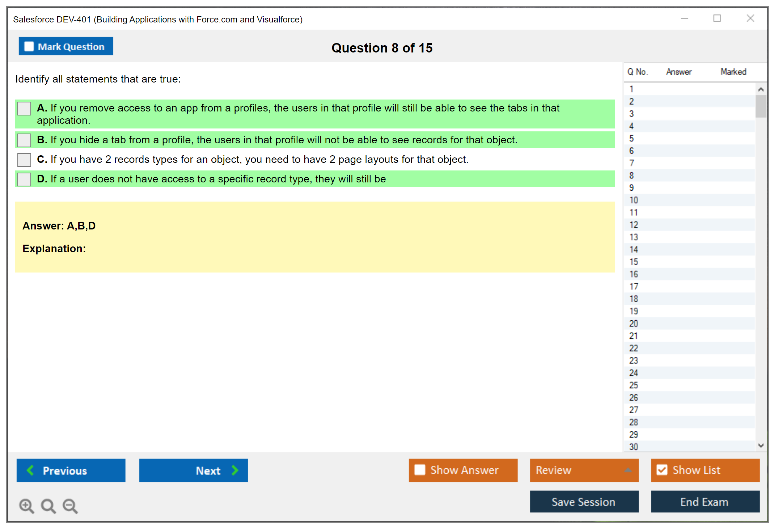Uncheck the Show List checkbox

point(662,470)
